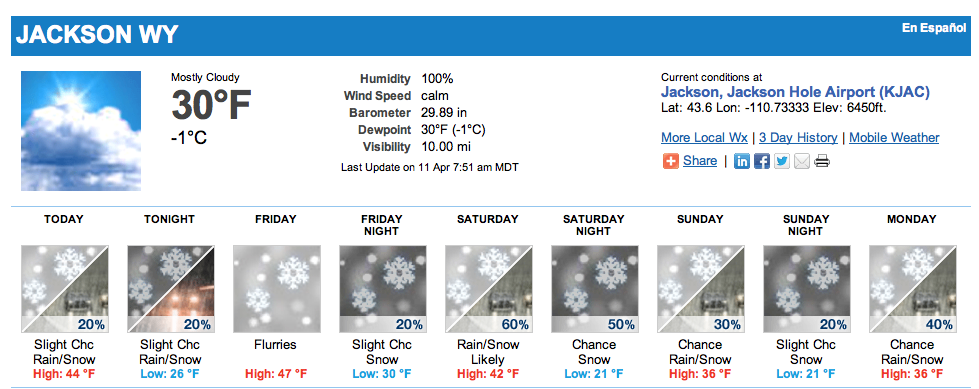
Task: Click the LinkedIn share icon
Action: pos(741,161)
